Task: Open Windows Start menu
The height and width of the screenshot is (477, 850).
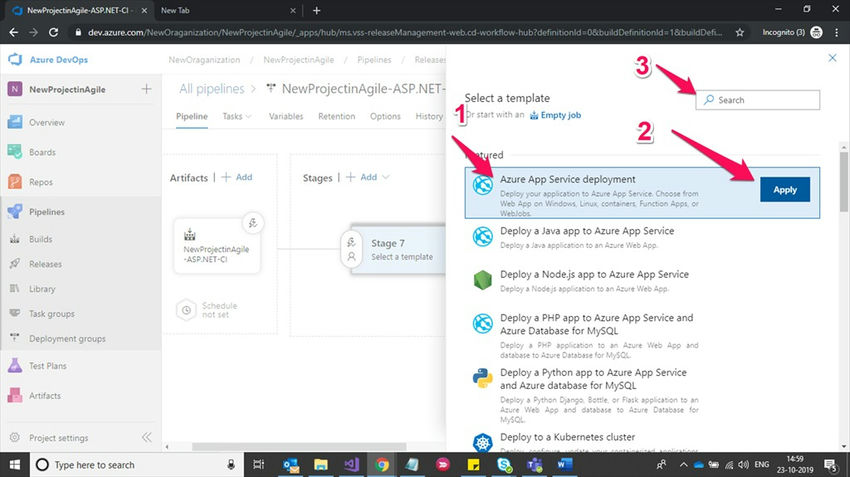Action: click(15, 465)
